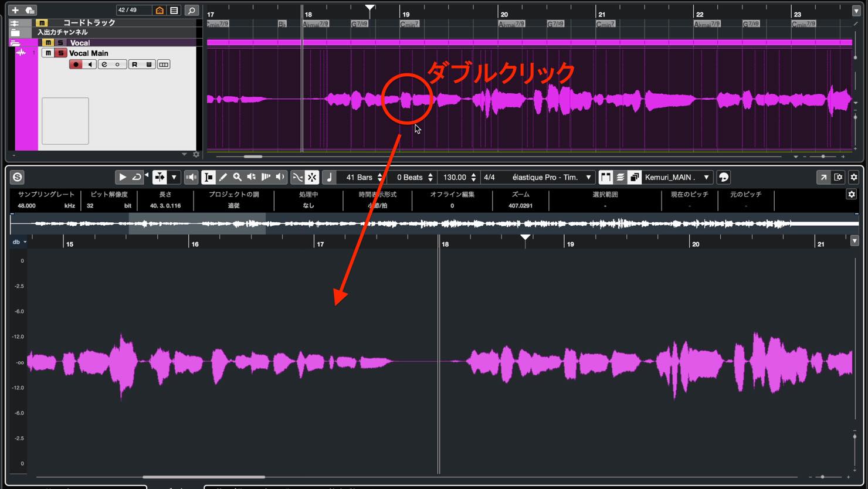This screenshot has height=489, width=868.
Task: Open track list settings gear below tracks
Action: tap(196, 155)
